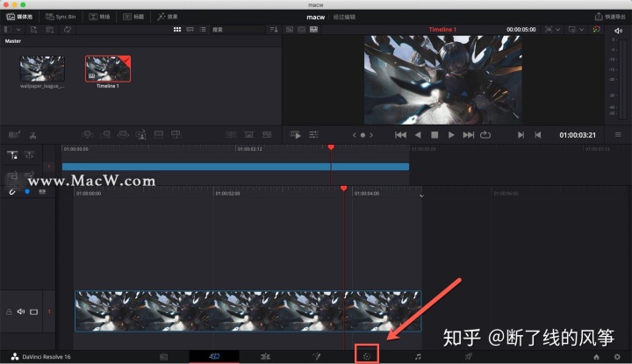632x364 pixels.
Task: Open the Effects (效果) tab
Action: point(168,17)
